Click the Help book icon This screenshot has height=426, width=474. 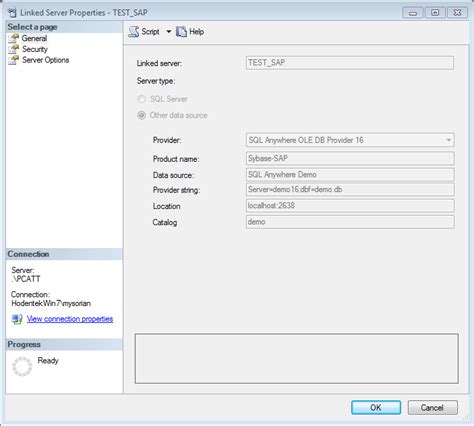[181, 32]
